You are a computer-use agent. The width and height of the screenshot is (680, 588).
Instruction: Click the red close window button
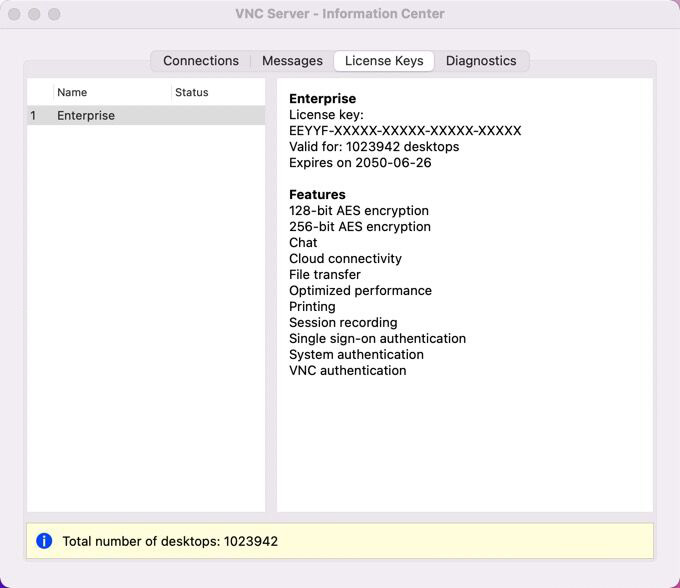click(x=14, y=14)
